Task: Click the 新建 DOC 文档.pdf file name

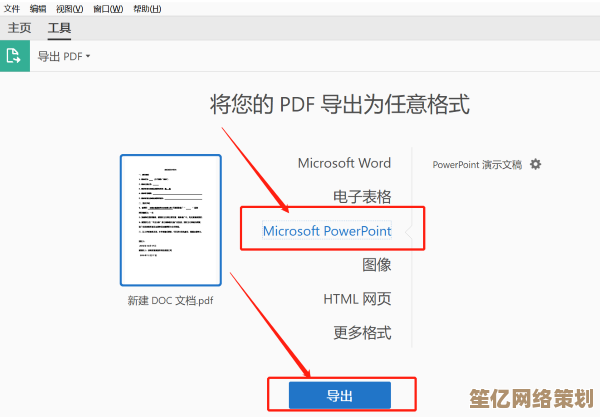Action: 170,300
